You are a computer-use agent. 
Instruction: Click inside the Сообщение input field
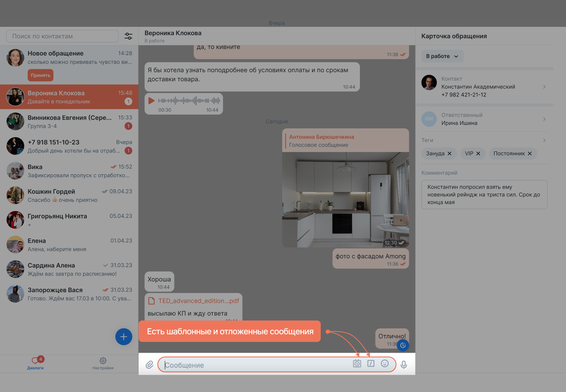pyautogui.click(x=254, y=365)
